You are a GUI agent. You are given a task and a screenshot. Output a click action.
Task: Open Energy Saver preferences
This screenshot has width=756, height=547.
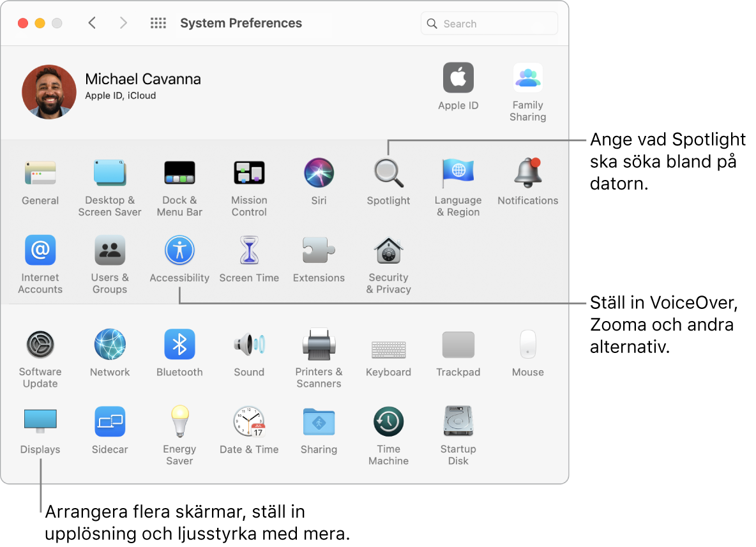point(179,421)
